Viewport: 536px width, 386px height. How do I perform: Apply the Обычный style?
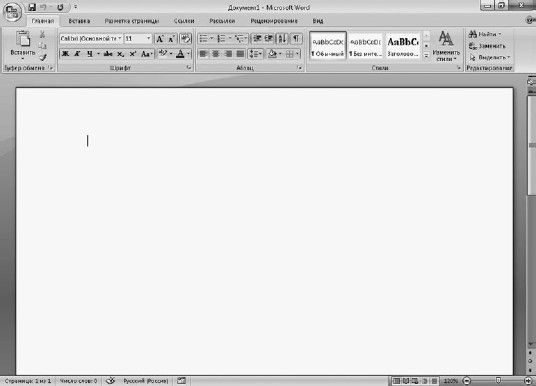coord(327,46)
